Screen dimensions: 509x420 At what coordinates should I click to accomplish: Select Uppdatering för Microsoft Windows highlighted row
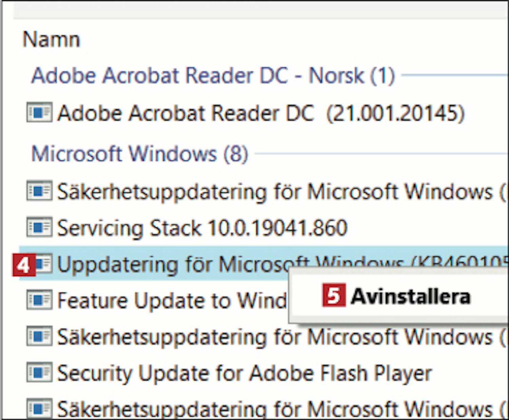pyautogui.click(x=264, y=264)
